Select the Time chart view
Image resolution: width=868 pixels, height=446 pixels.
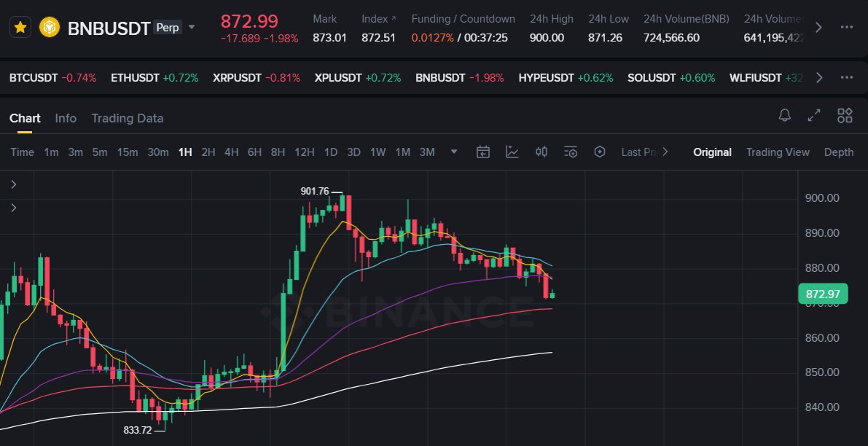[x=22, y=152]
